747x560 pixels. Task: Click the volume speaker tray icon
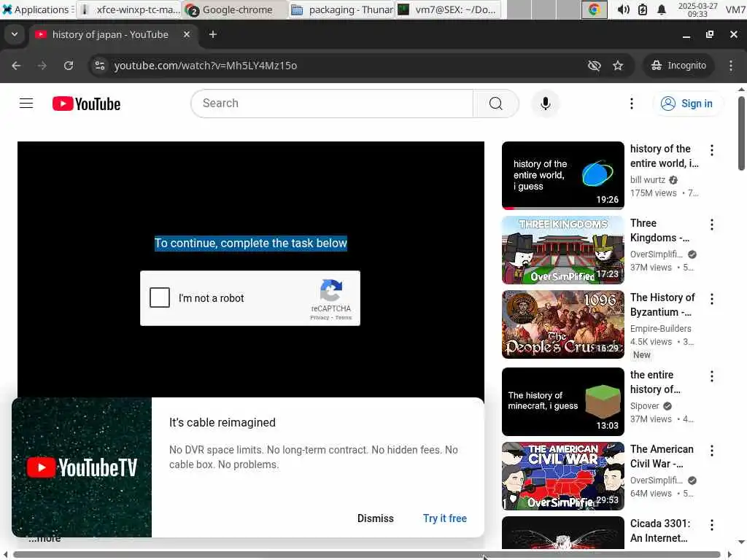pyautogui.click(x=623, y=9)
